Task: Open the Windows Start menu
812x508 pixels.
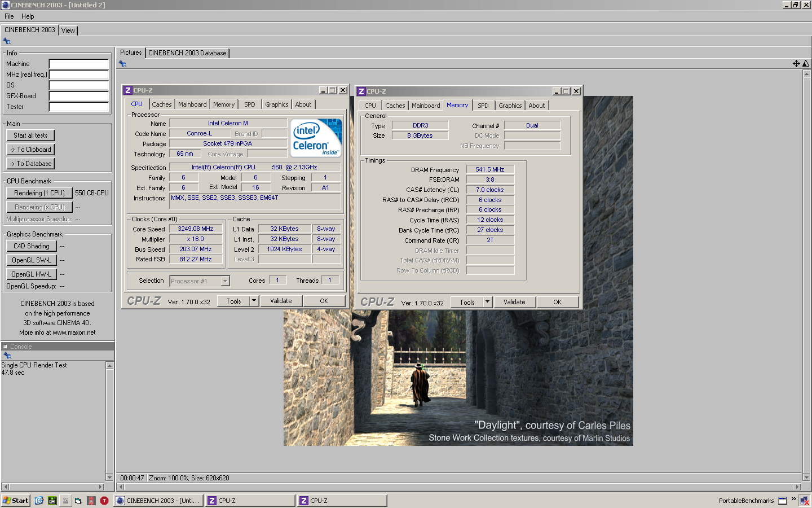Action: click(x=15, y=501)
